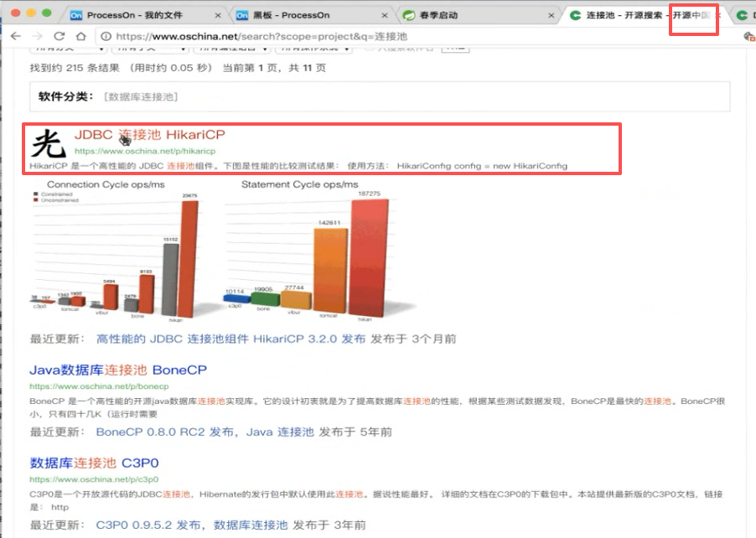Switch to 春季启动 tab

pos(478,15)
